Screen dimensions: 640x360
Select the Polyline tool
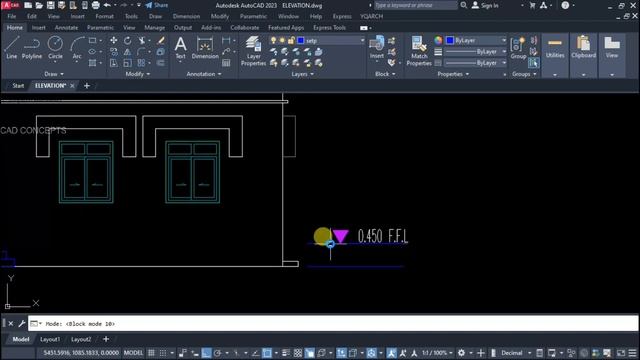click(32, 48)
